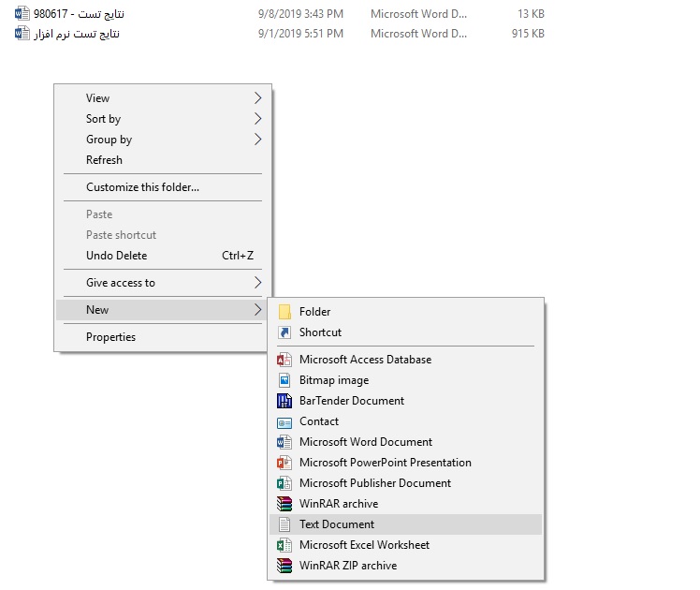Choose Refresh from the context menu
The image size is (700, 590).
[x=163, y=159]
